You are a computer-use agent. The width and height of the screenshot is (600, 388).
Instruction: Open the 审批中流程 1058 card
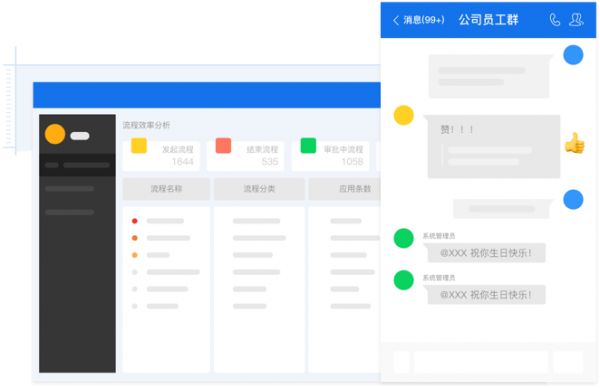coord(331,155)
